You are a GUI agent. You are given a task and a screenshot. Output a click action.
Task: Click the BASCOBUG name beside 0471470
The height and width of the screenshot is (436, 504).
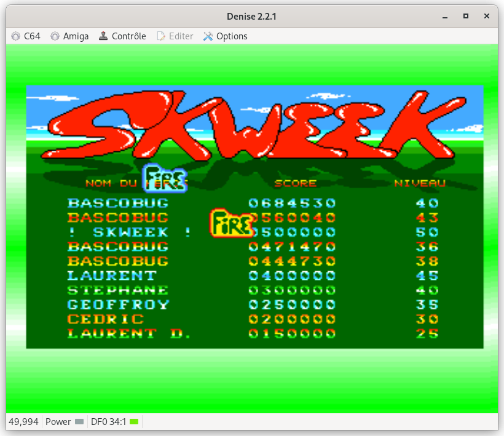[118, 247]
